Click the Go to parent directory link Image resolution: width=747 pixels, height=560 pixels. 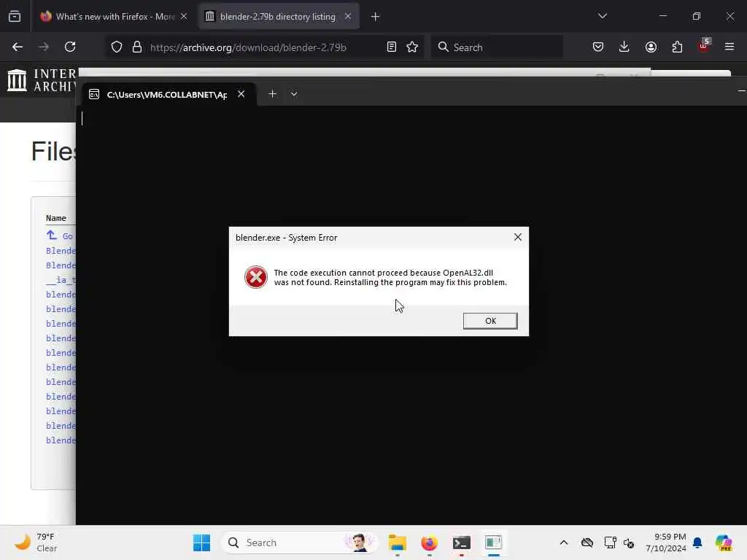tap(60, 236)
